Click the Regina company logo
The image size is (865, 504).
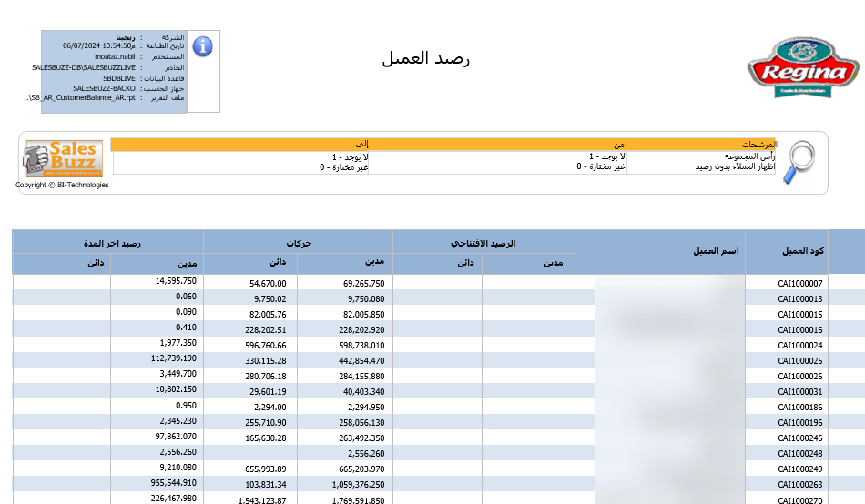click(x=802, y=68)
